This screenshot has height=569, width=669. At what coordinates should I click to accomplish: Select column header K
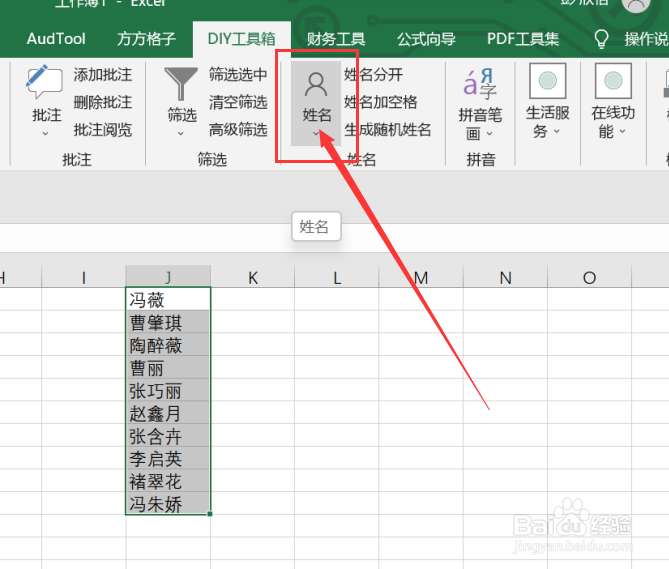pyautogui.click(x=253, y=277)
